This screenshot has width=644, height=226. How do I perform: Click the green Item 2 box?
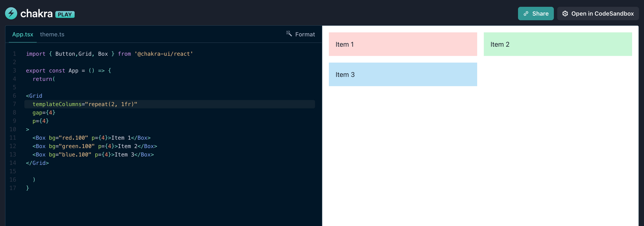click(x=557, y=44)
